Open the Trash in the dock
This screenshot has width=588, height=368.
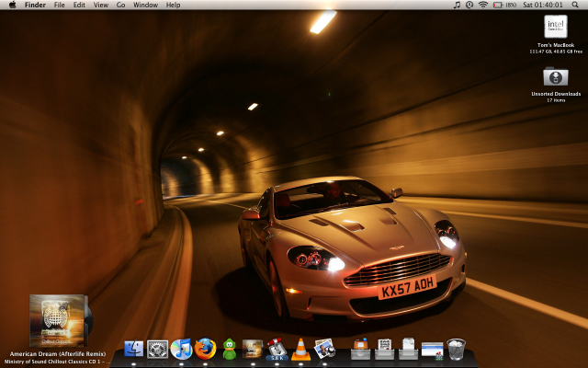tap(457, 349)
